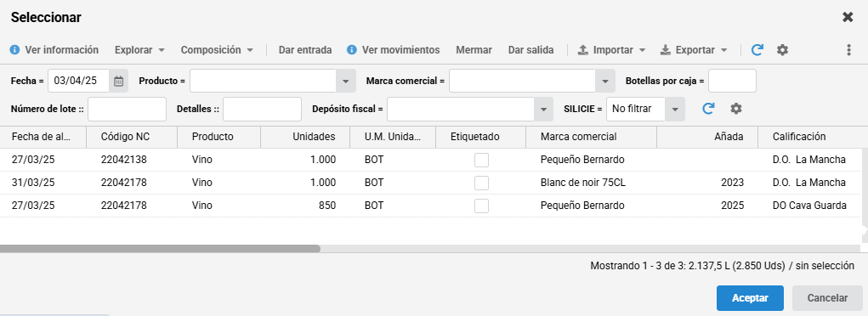Screen dimensions: 868x316
Task: Sort by the Código NC column header
Action: coord(132,137)
